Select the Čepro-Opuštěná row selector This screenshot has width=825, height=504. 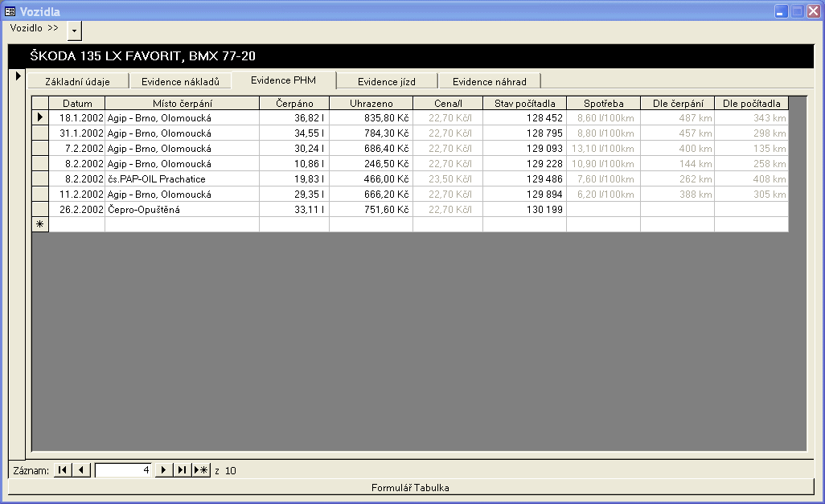point(40,210)
